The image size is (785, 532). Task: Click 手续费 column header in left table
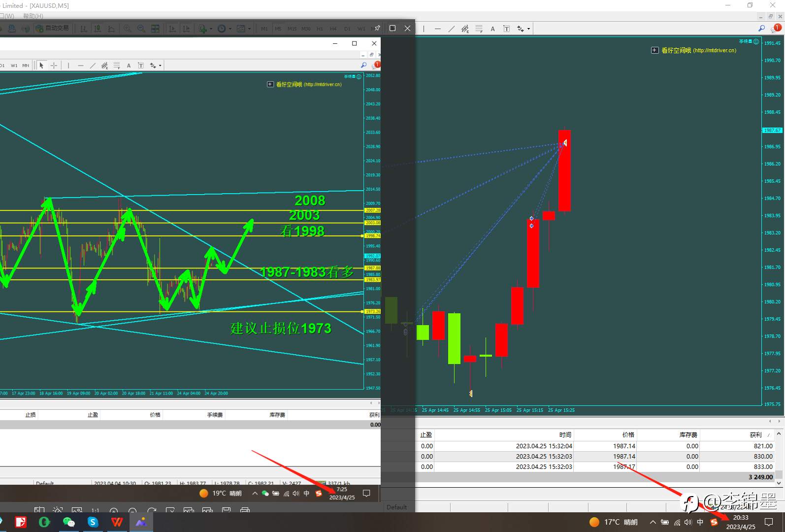[x=215, y=415]
